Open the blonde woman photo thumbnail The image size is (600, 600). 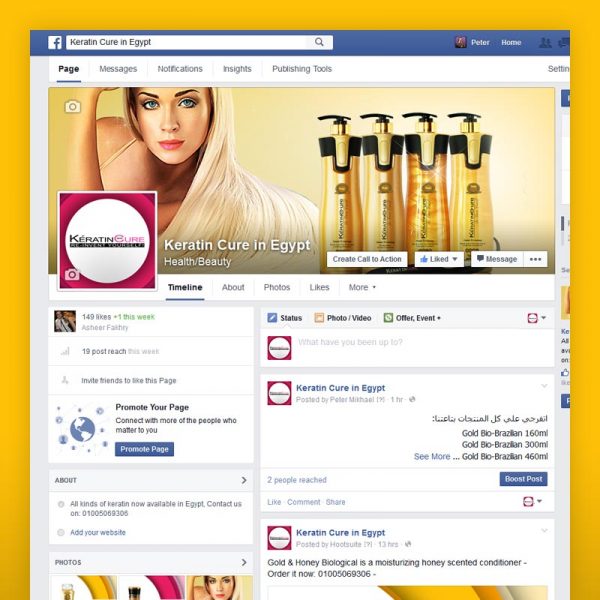tap(220, 587)
